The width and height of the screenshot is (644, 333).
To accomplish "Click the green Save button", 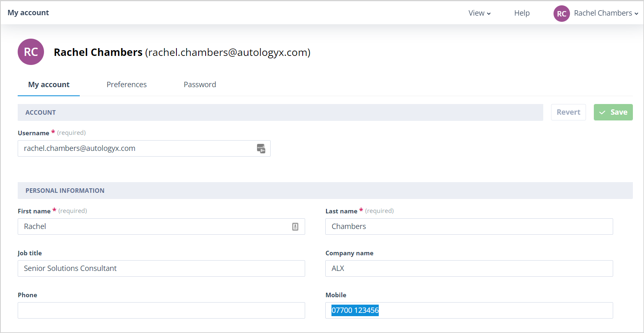I will (613, 112).
